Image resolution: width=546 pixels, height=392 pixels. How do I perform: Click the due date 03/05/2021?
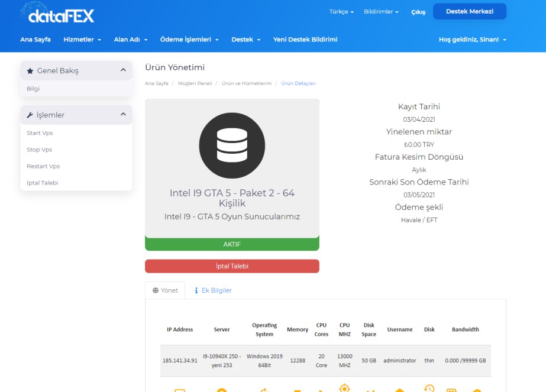(x=419, y=195)
